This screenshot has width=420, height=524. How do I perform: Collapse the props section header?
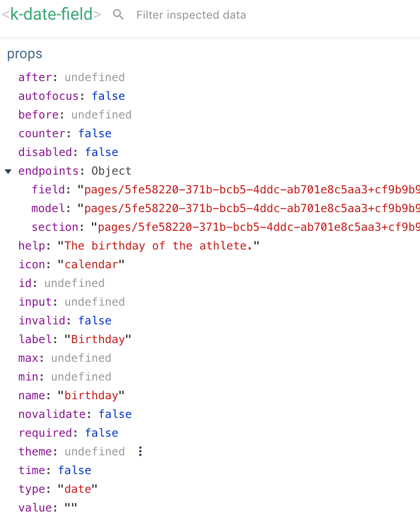point(24,54)
